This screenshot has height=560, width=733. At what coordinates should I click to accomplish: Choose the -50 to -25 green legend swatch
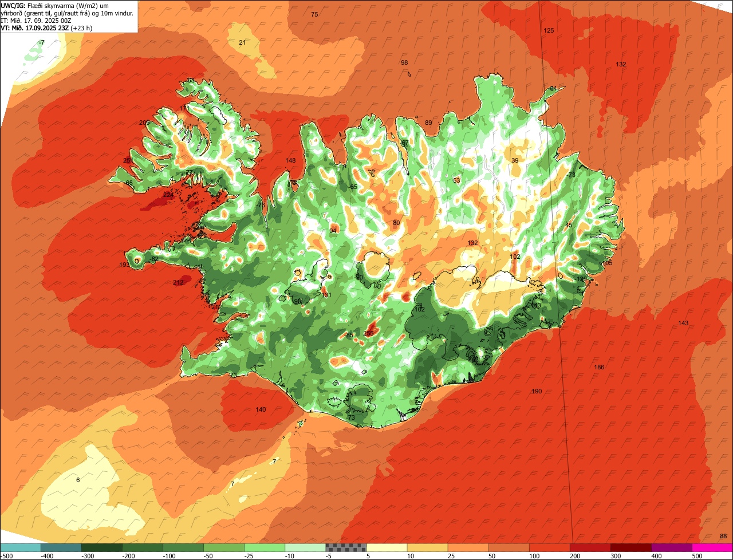(223, 547)
